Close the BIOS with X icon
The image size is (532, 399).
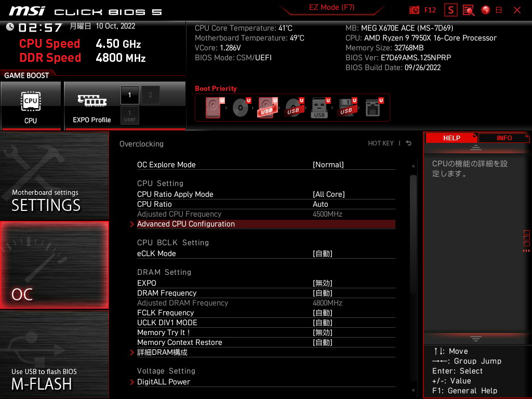coord(517,10)
